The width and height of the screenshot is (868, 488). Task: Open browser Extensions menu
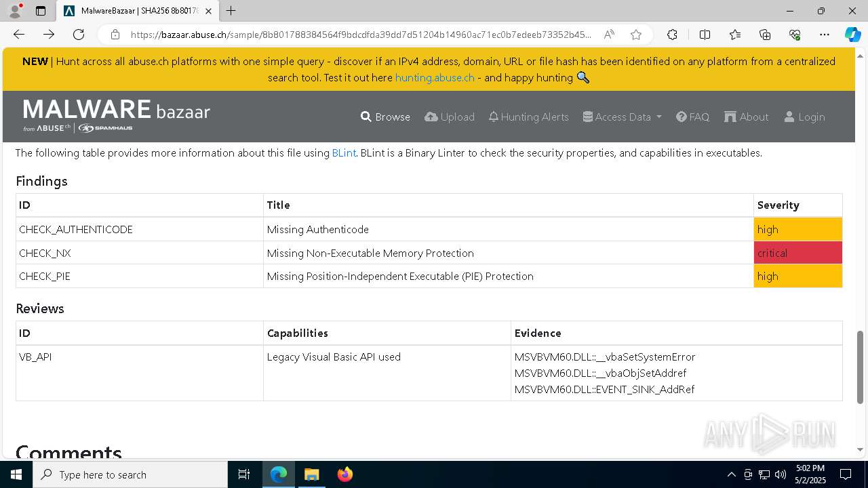[x=672, y=35]
